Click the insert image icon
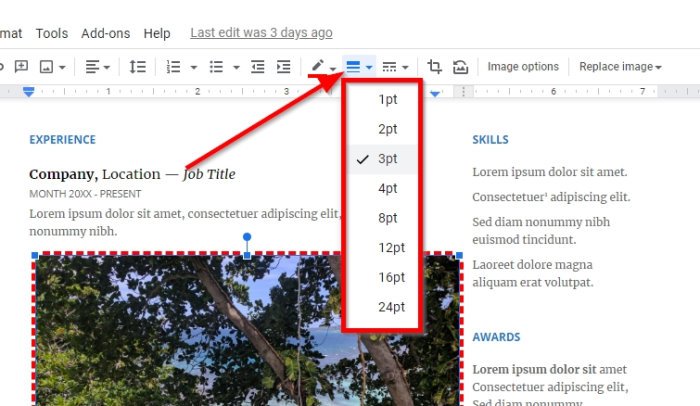The width and height of the screenshot is (700, 406). point(46,67)
